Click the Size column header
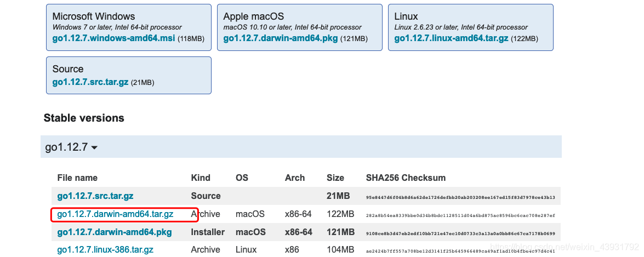The width and height of the screenshot is (644, 257). pos(335,178)
